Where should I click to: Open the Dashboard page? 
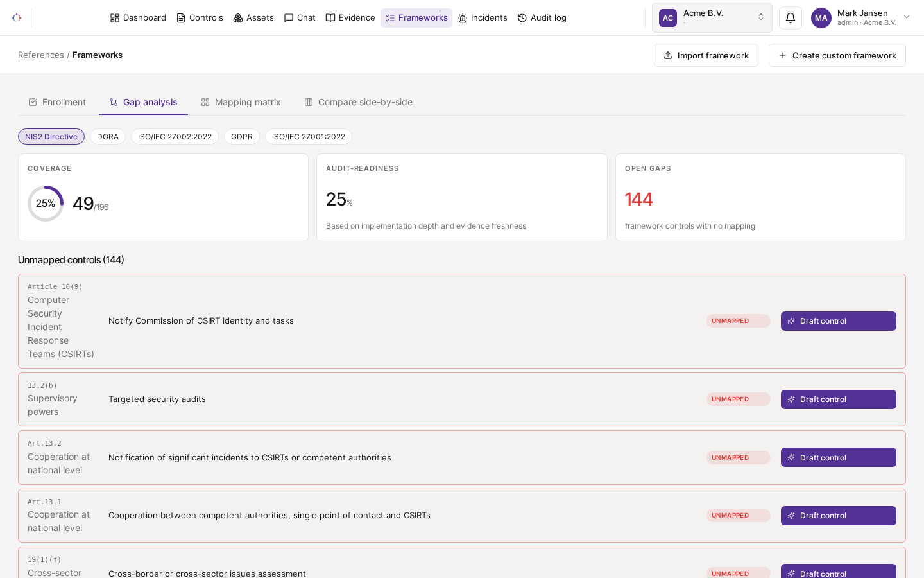(138, 18)
